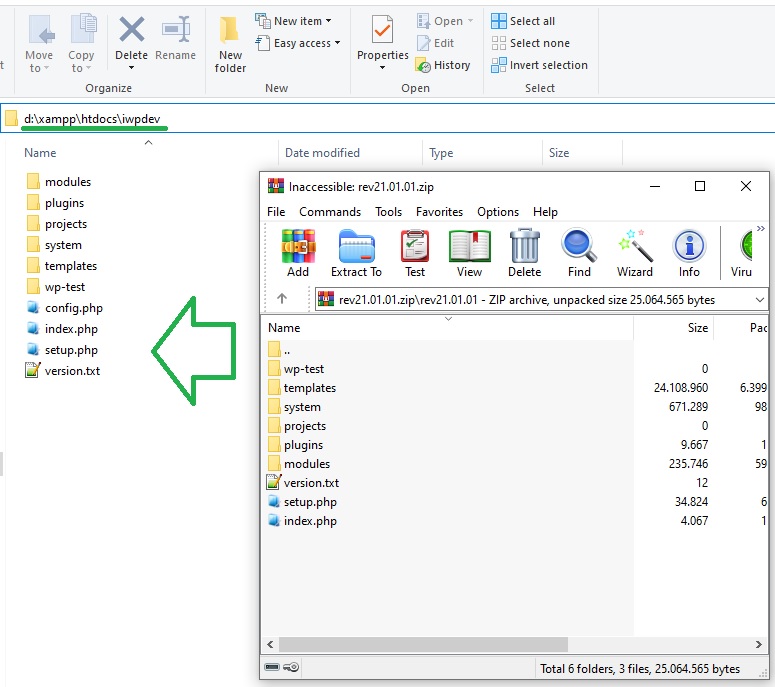Expand the archive path dropdown

[x=761, y=299]
